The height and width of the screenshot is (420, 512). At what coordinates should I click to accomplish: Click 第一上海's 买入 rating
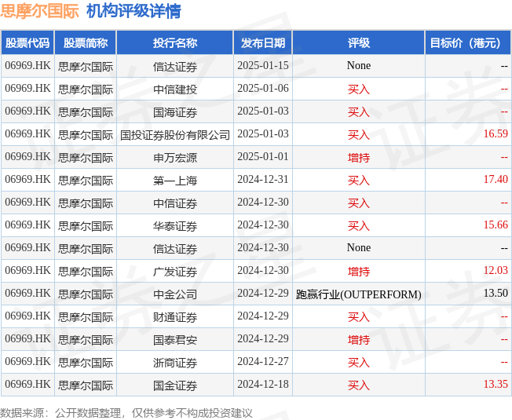pyautogui.click(x=359, y=181)
